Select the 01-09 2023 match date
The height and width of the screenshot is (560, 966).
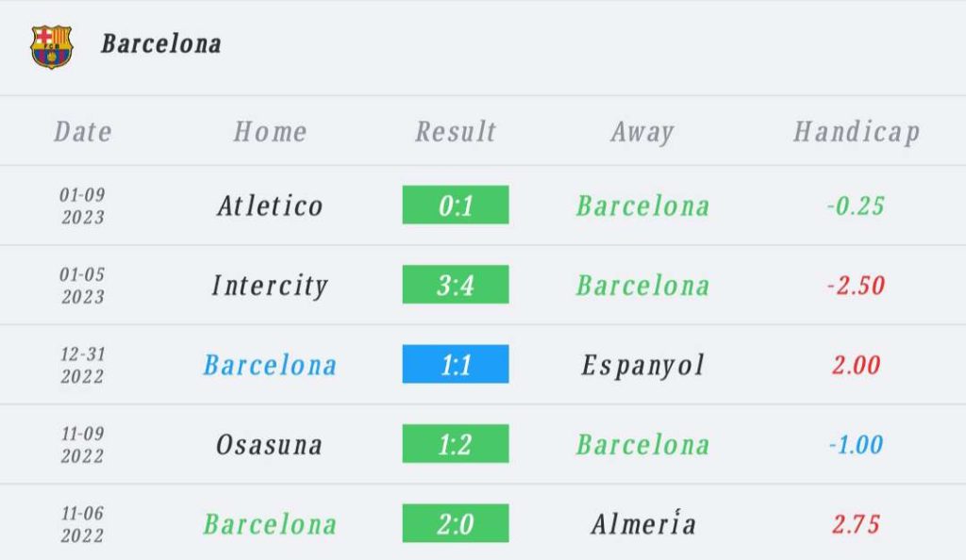tap(83, 206)
